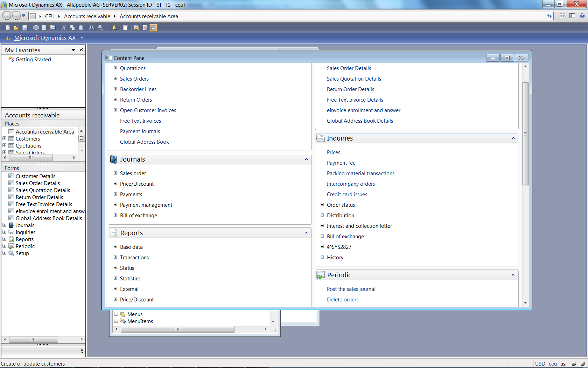
Task: Open the Delete orders periodic link
Action: click(343, 300)
